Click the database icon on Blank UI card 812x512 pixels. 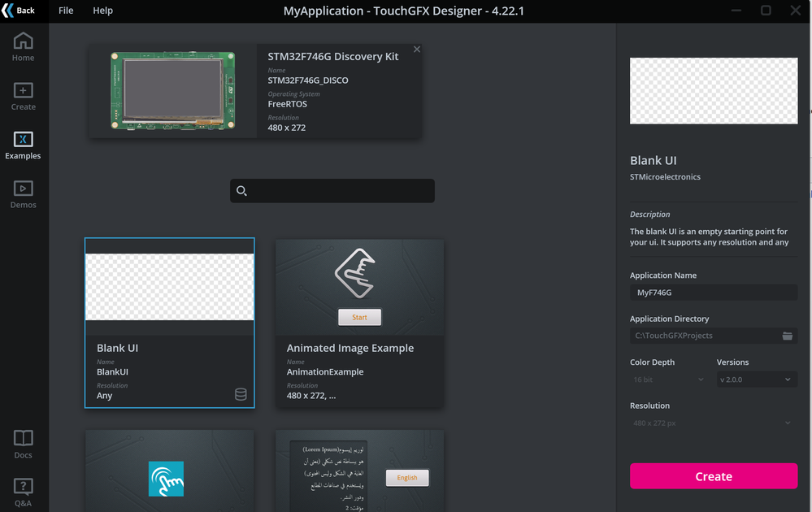pyautogui.click(x=241, y=394)
